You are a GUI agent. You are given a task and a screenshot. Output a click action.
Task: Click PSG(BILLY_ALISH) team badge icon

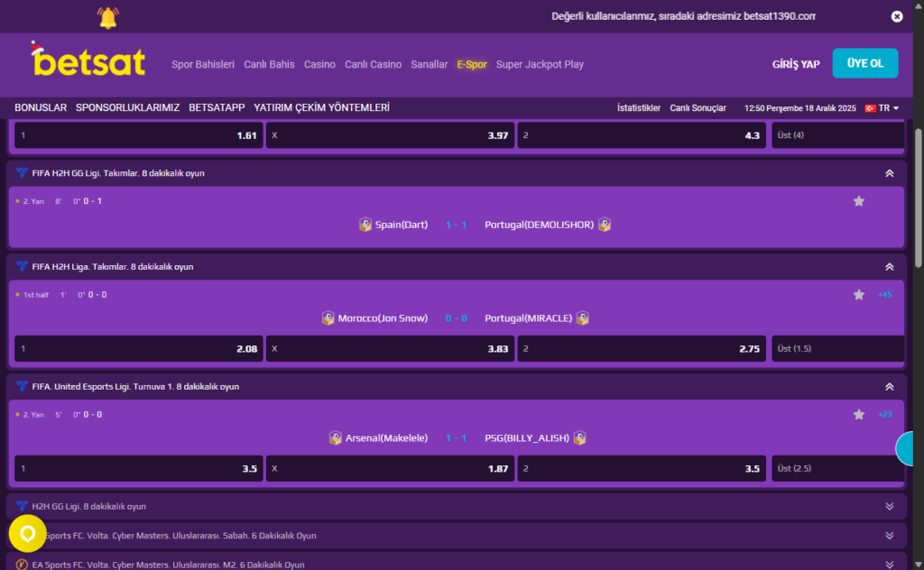pos(580,438)
